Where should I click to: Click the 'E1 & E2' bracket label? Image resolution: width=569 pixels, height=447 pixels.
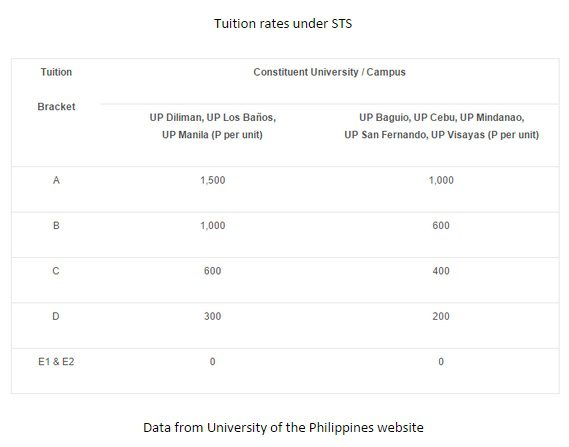click(x=56, y=362)
